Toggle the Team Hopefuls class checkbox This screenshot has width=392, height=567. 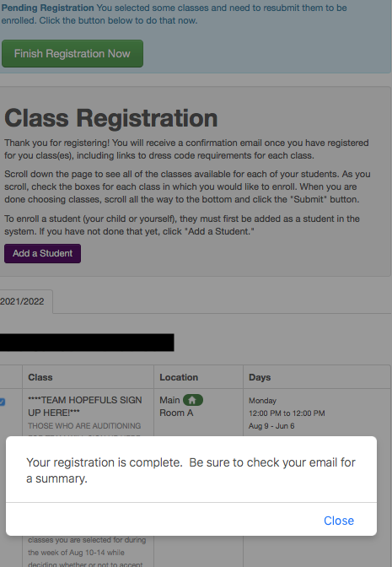[3, 402]
